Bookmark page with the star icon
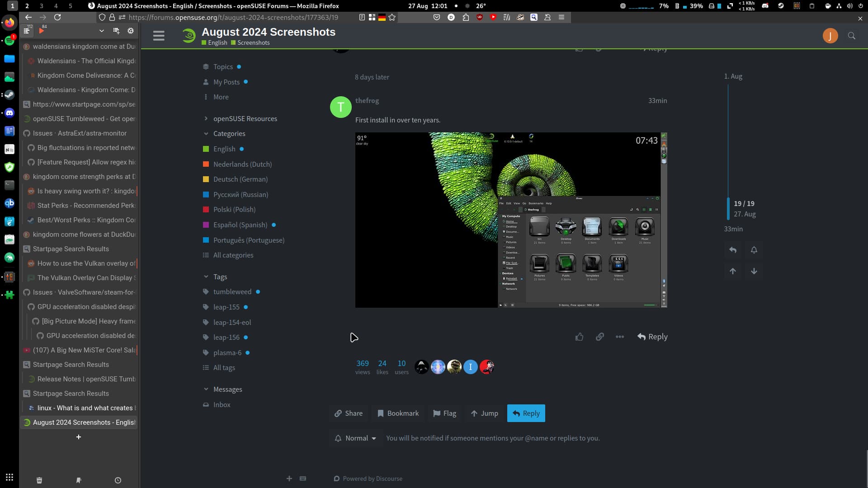 click(x=392, y=17)
